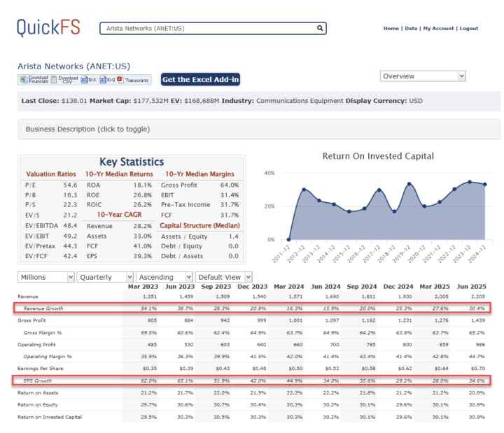
Task: Click the Mar 2023 EPS Growth 62.0%
Action: tap(149, 381)
